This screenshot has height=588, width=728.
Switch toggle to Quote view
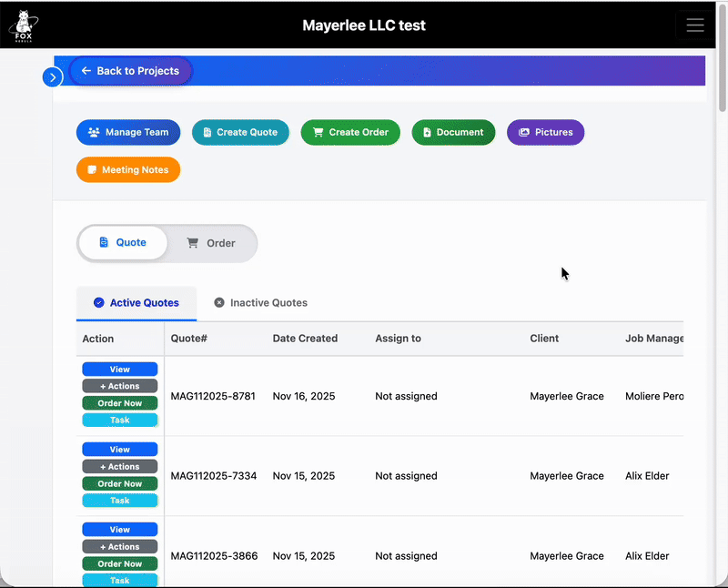pyautogui.click(x=123, y=243)
